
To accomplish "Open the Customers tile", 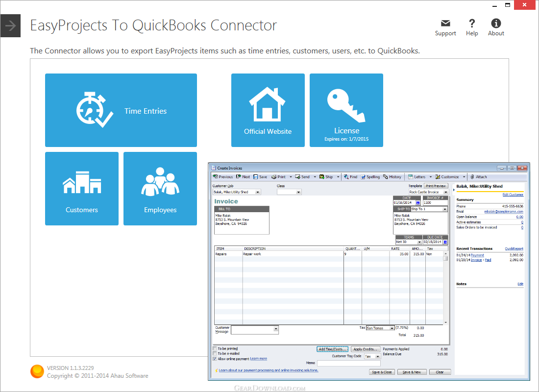I will click(x=81, y=189).
